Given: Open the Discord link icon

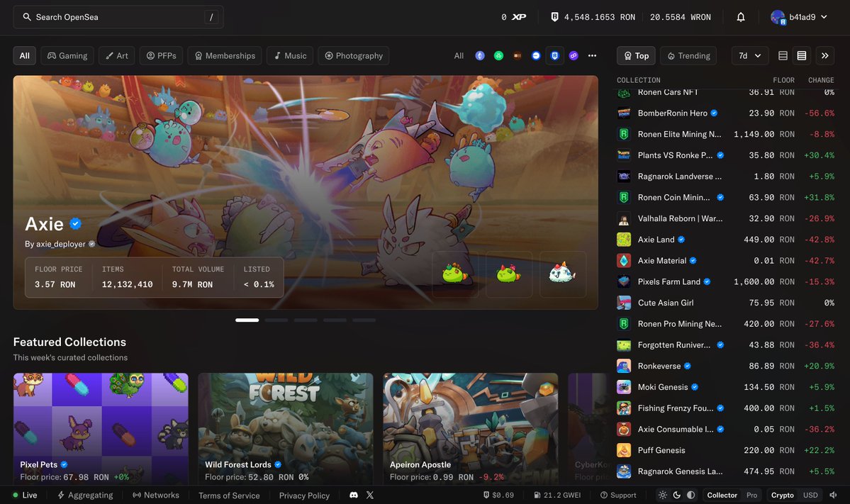Looking at the screenshot, I should 354,495.
